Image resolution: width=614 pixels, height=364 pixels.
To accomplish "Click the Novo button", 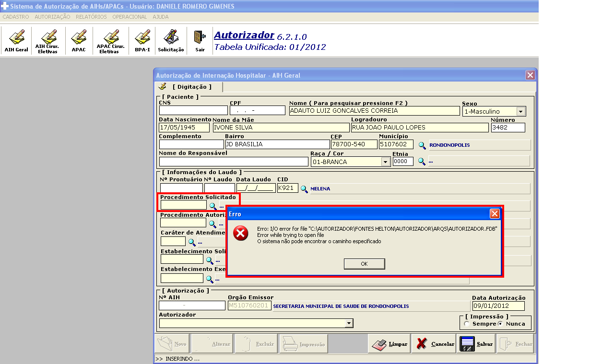I will point(172,344).
